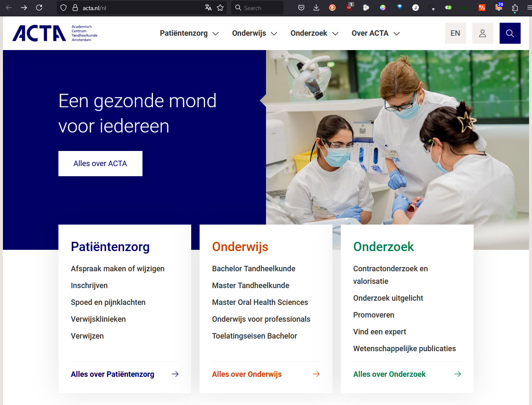Click the translate page icon
Viewport: 532px width, 405px height.
[x=208, y=8]
